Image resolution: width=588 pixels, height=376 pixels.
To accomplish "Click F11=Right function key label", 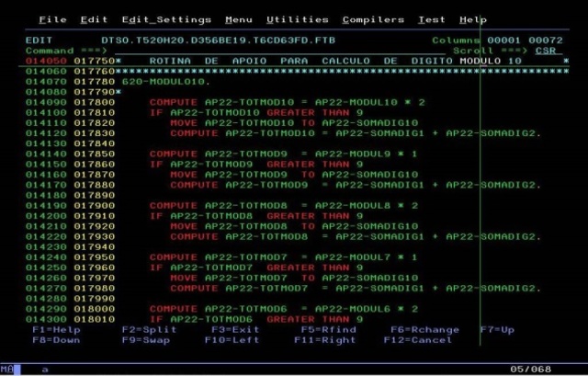I will pyautogui.click(x=324, y=340).
